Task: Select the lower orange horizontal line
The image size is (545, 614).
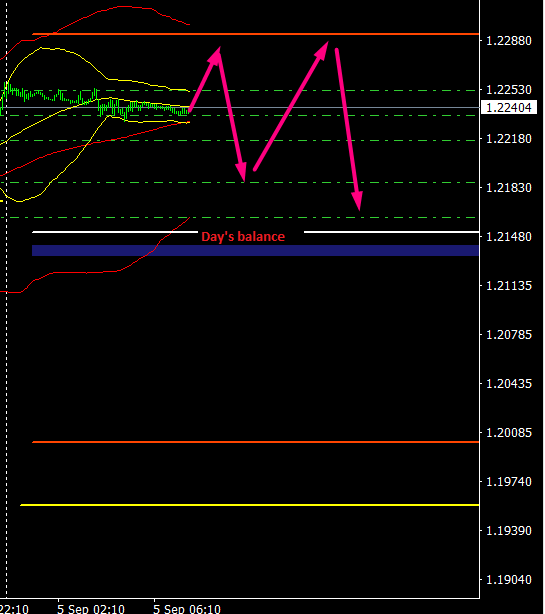Action: click(x=255, y=442)
